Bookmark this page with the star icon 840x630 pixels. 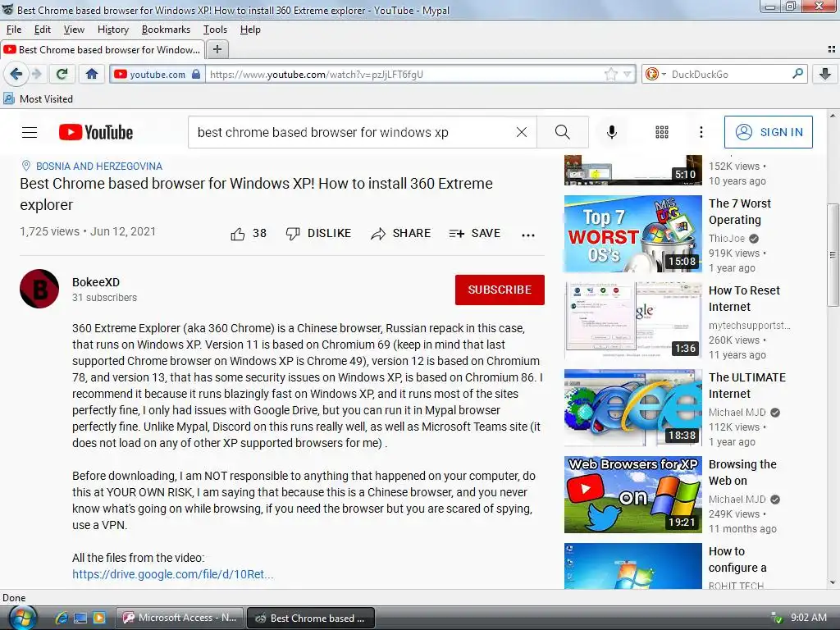610,74
